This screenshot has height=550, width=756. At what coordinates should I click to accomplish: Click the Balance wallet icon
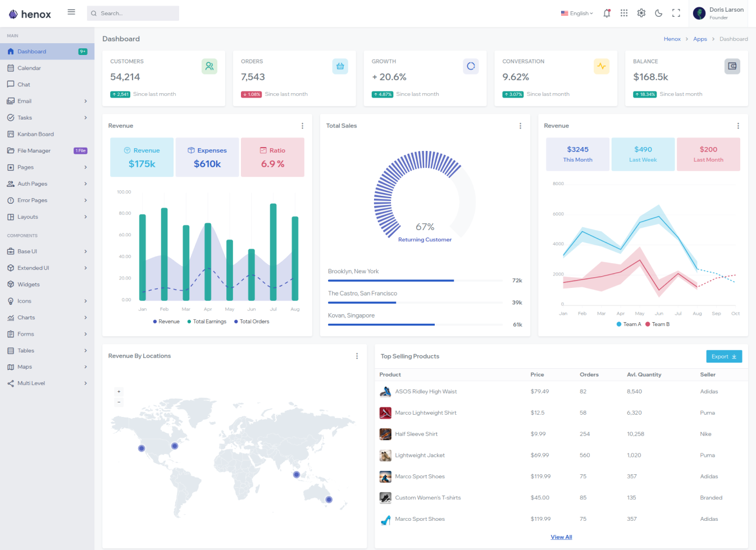point(732,66)
